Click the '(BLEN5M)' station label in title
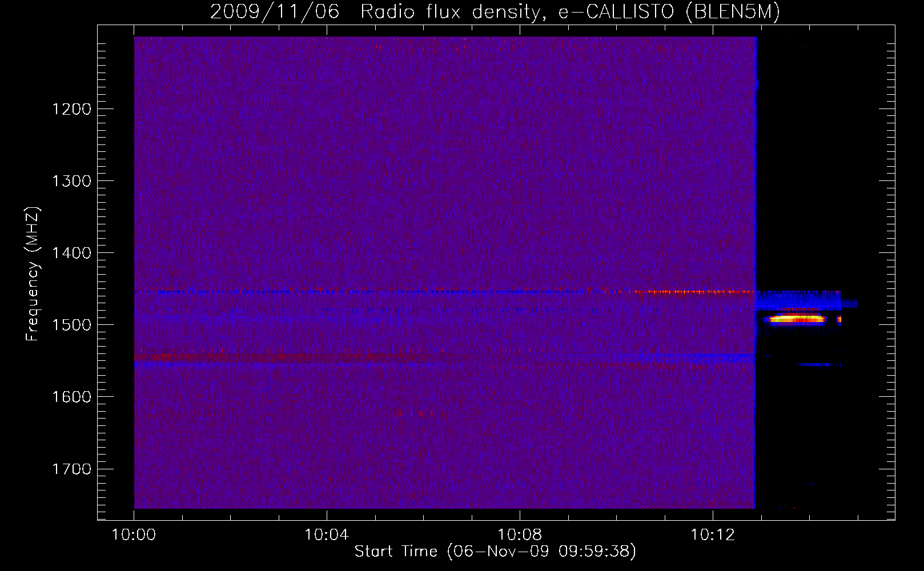This screenshot has height=571, width=924. [x=733, y=11]
